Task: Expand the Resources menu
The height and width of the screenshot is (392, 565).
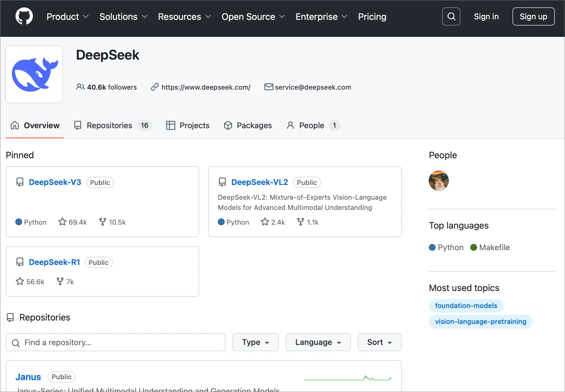Action: [x=184, y=17]
